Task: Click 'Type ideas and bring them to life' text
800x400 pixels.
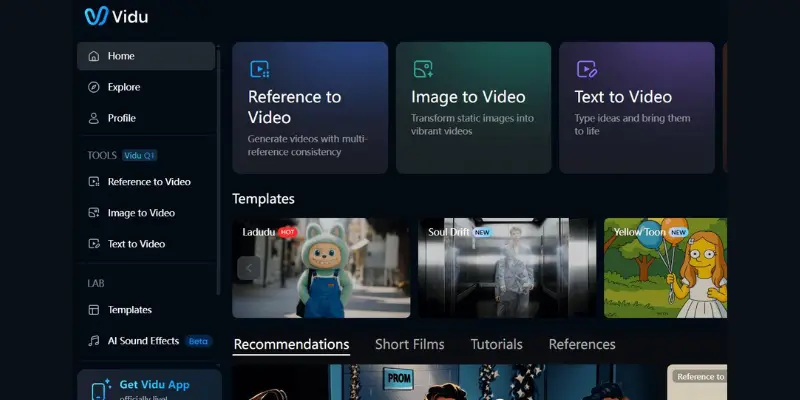Action: tap(632, 124)
